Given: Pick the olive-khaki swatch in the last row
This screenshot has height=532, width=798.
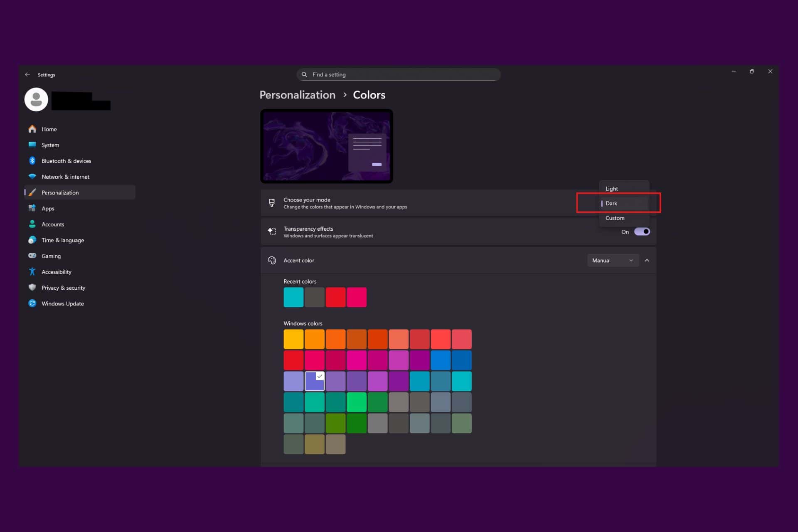Looking at the screenshot, I should [315, 444].
